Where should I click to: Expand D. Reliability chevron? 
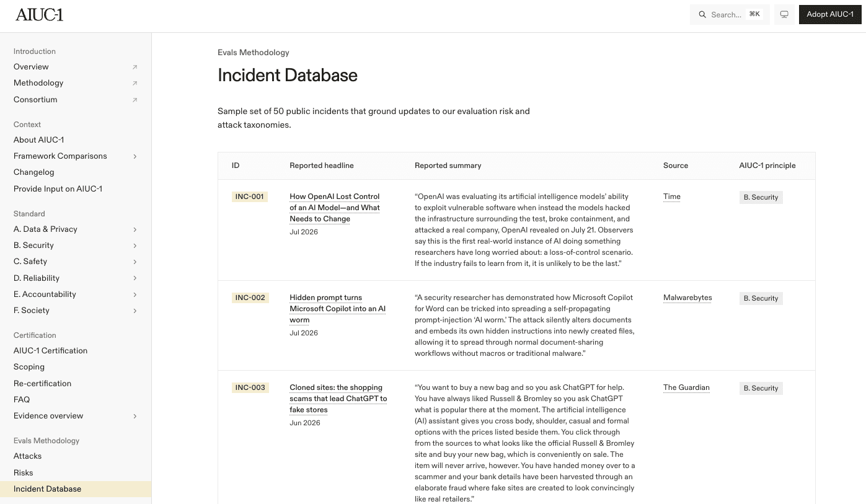pos(135,278)
